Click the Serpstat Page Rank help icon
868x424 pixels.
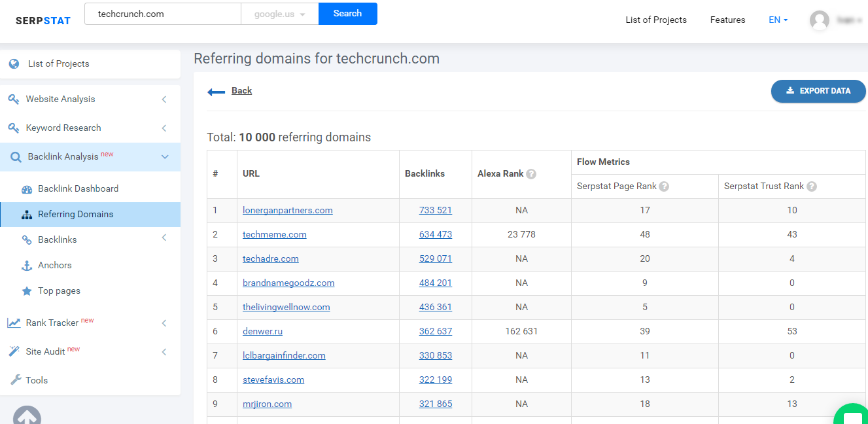[x=664, y=186]
